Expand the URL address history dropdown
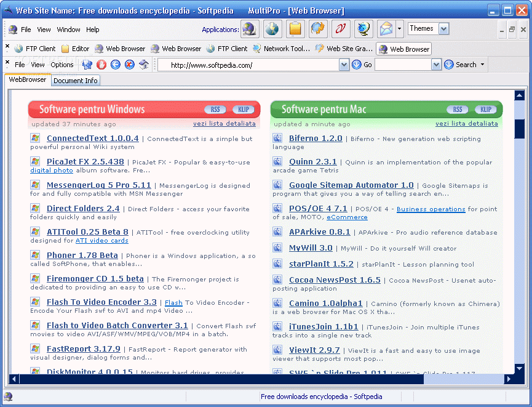 point(344,65)
